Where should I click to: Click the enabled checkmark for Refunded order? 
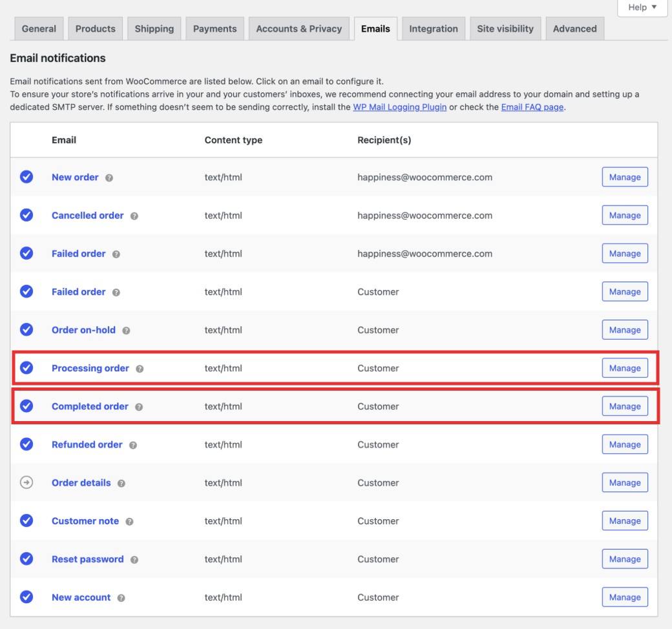coord(26,444)
